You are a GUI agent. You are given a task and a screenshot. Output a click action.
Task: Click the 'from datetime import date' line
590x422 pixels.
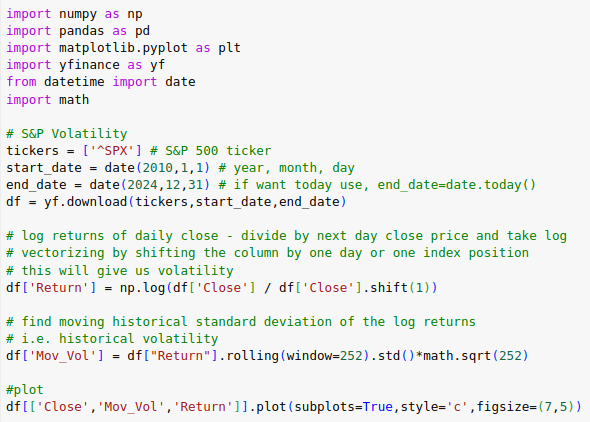point(101,82)
